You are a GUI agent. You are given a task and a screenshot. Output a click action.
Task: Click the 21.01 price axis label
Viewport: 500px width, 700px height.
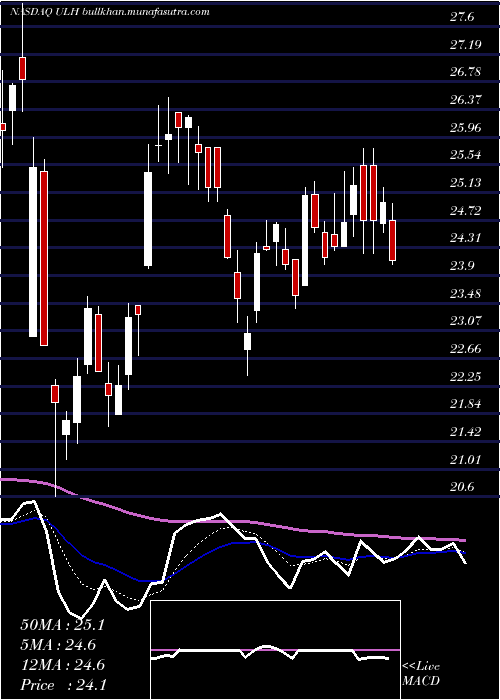[x=466, y=460]
